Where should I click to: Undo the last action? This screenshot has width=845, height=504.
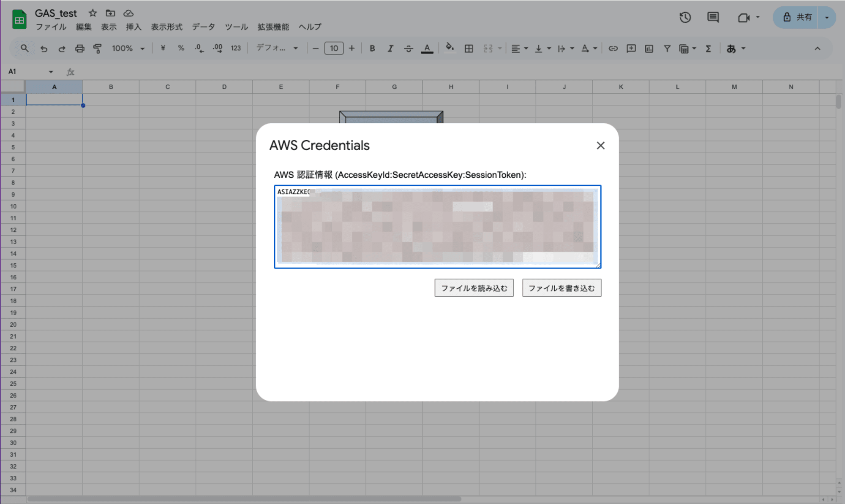point(44,49)
